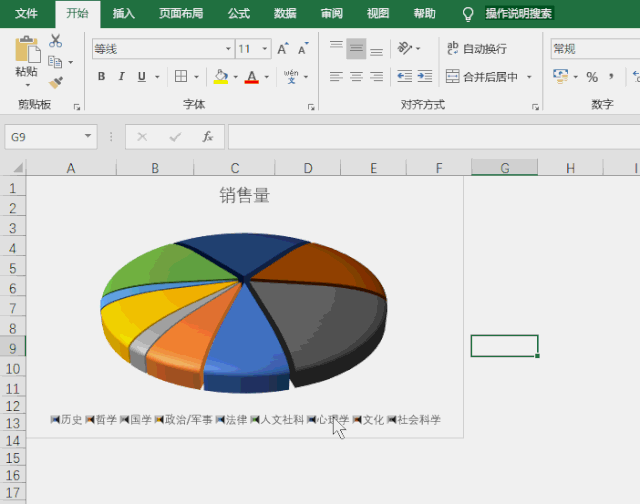
Task: Open the 文件 menu
Action: (x=27, y=13)
